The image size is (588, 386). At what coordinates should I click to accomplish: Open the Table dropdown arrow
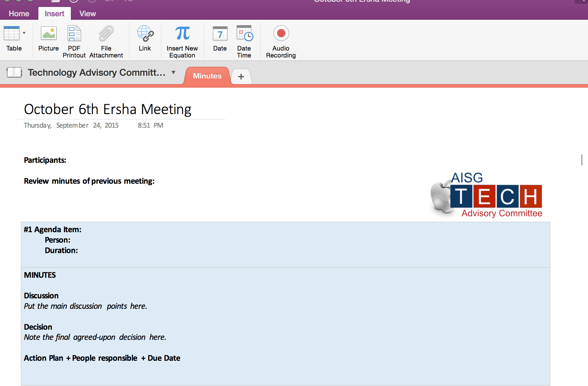[24, 33]
